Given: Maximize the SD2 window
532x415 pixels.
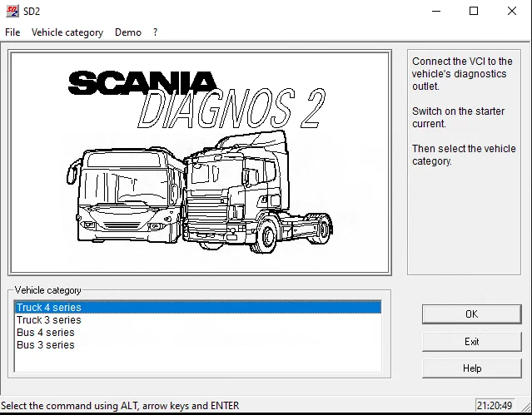Looking at the screenshot, I should [x=474, y=11].
